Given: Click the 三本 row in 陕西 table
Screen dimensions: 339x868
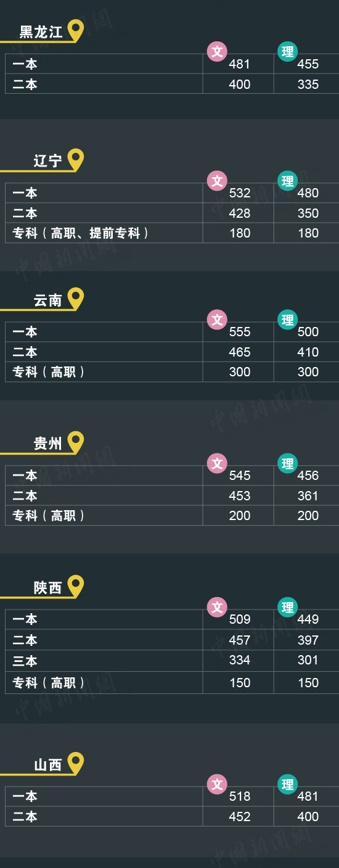Looking at the screenshot, I should tap(172, 661).
